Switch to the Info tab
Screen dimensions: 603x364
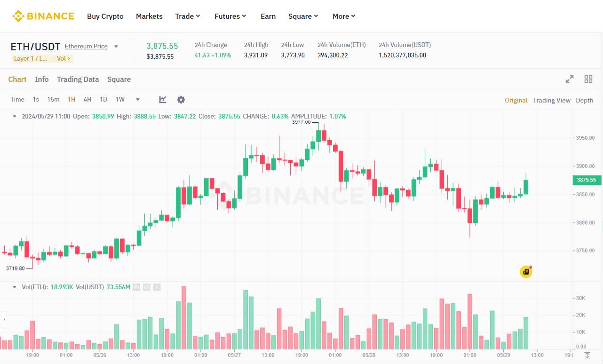click(42, 79)
